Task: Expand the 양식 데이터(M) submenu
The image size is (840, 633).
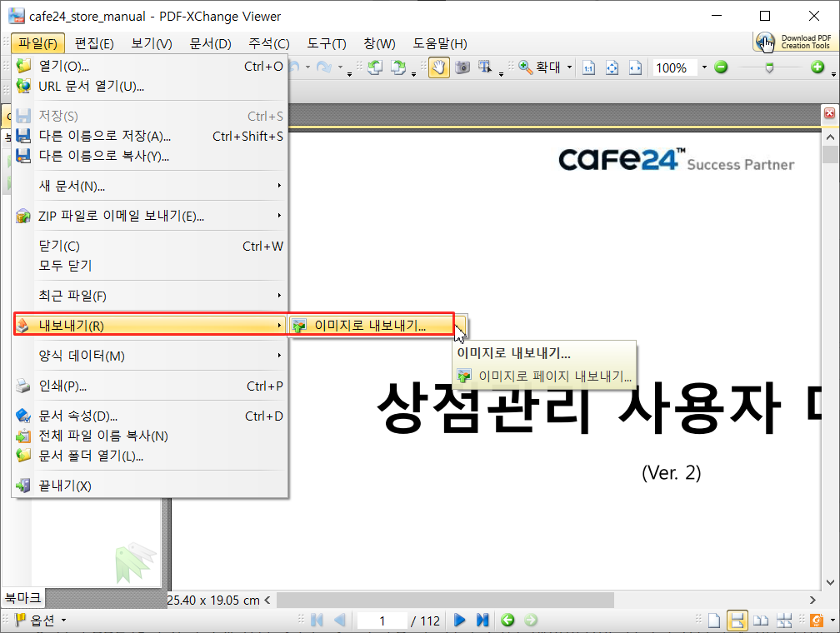Action: pos(150,356)
